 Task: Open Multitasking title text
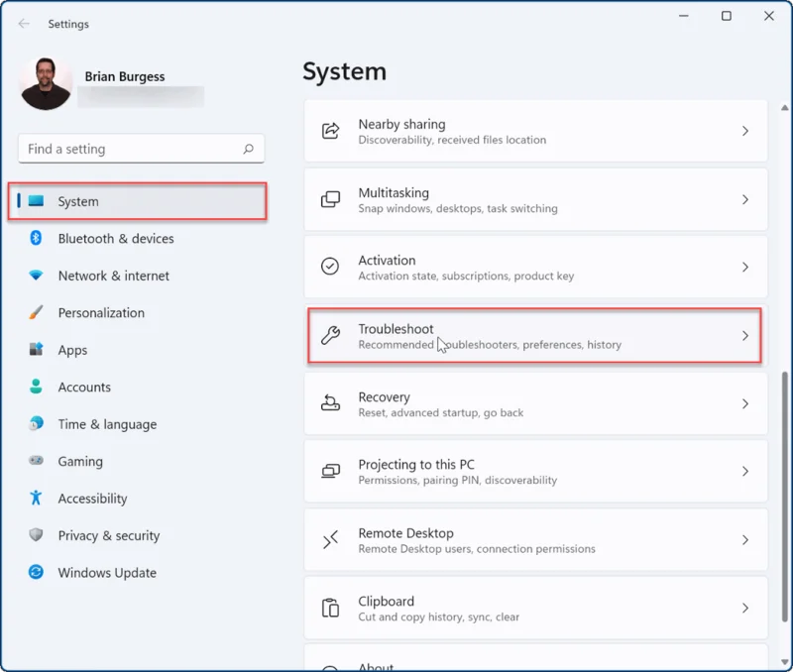394,193
